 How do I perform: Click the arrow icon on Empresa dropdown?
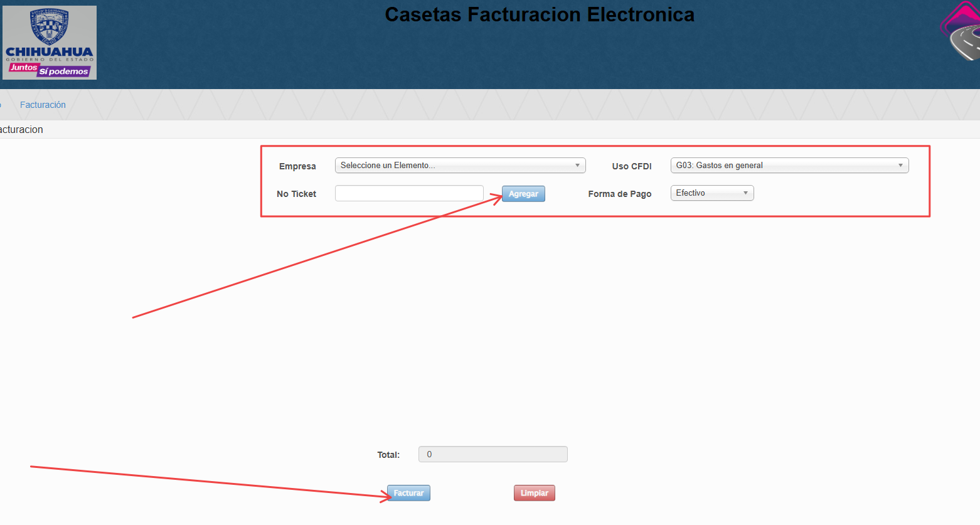577,166
